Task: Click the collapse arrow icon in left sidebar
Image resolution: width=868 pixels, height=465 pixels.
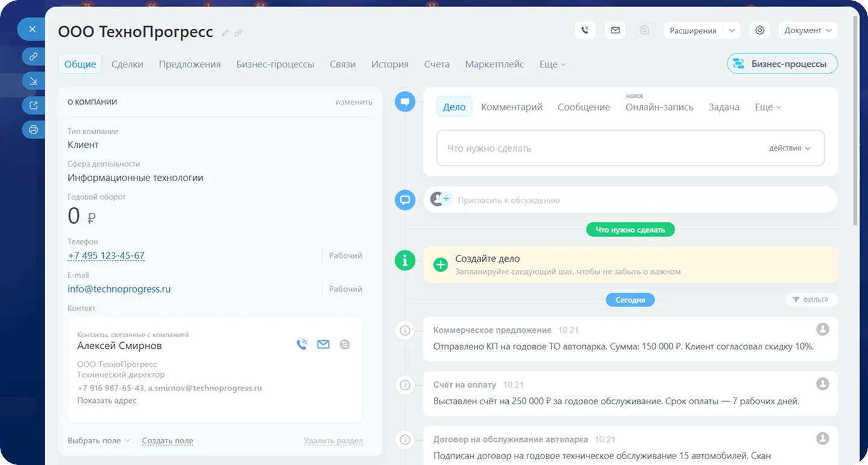Action: click(34, 81)
